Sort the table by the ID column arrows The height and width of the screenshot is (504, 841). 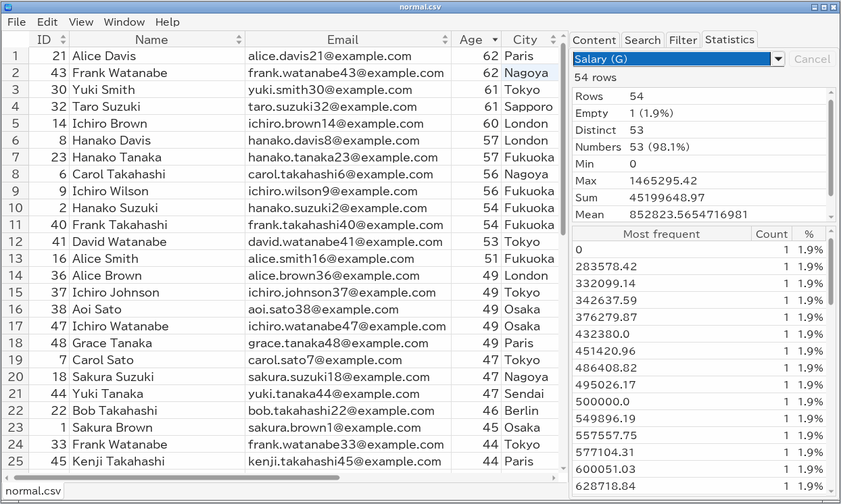[x=64, y=40]
